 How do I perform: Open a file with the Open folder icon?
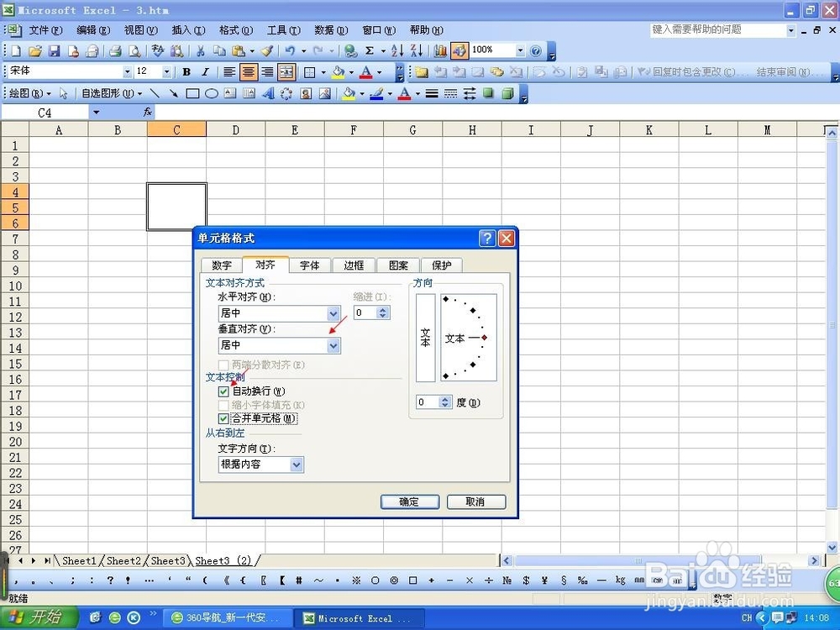(35, 51)
